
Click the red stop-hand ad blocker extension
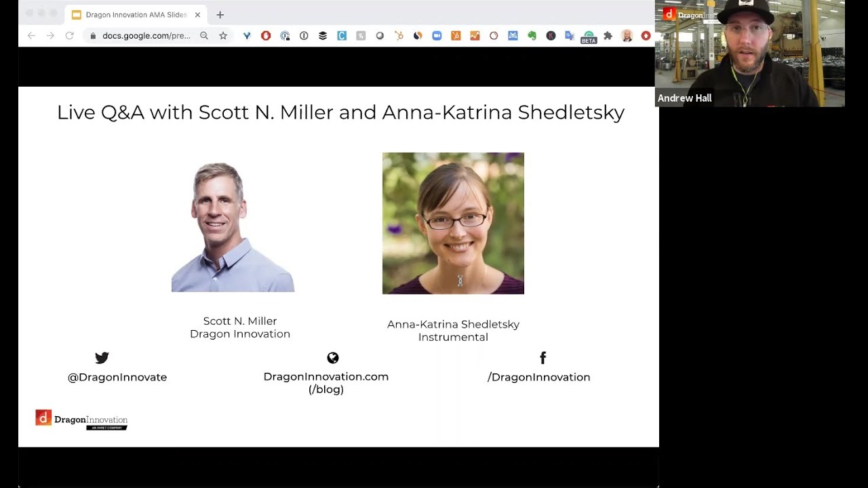pos(266,36)
